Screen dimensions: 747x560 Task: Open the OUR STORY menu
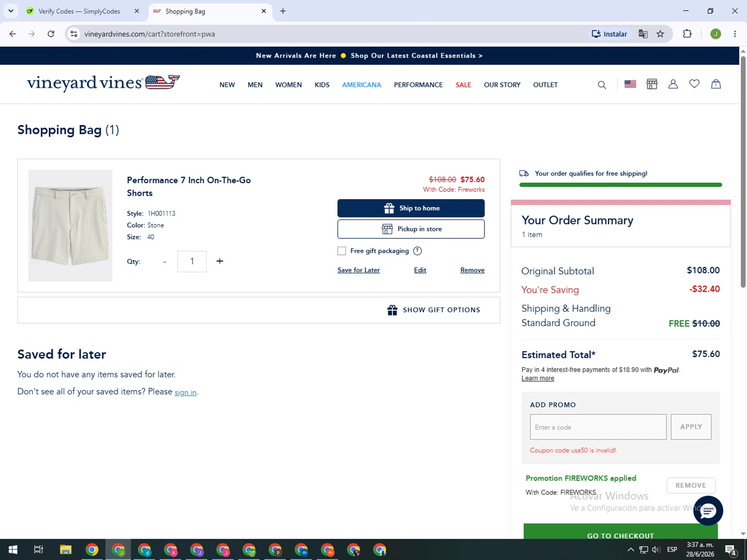(x=502, y=85)
